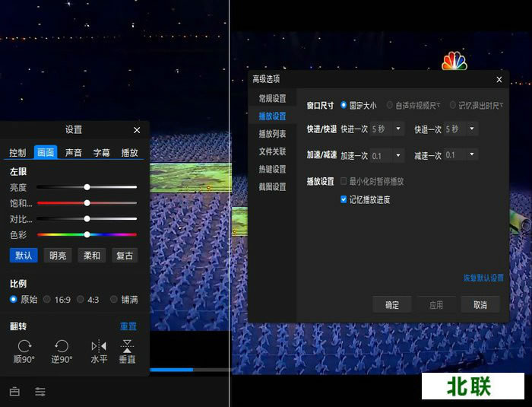
Task: Click 恢复默认设置 link
Action: tap(483, 278)
